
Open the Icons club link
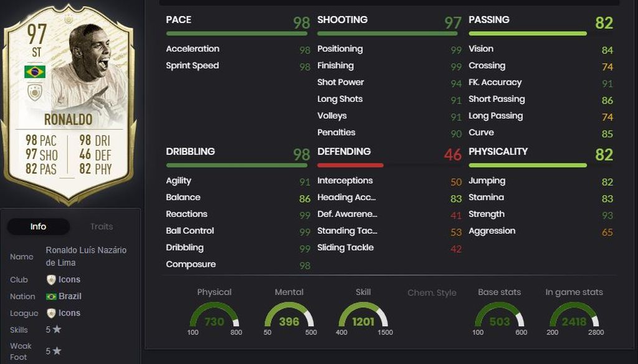(x=69, y=279)
